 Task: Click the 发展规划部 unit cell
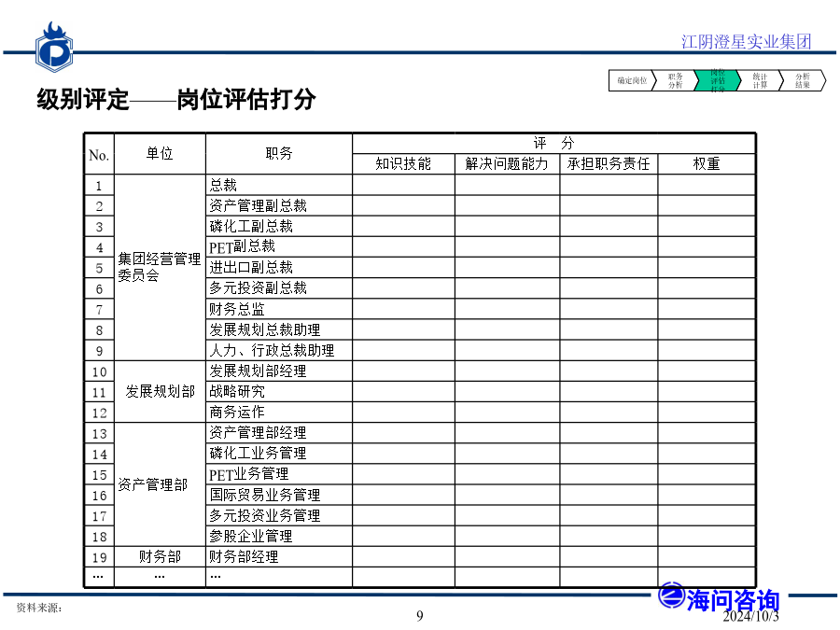pyautogui.click(x=160, y=391)
